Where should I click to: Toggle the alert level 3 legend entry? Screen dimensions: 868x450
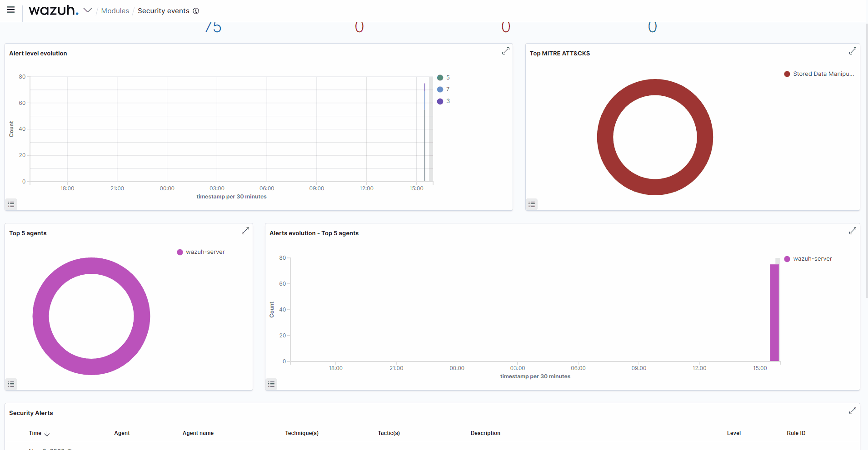pos(444,101)
